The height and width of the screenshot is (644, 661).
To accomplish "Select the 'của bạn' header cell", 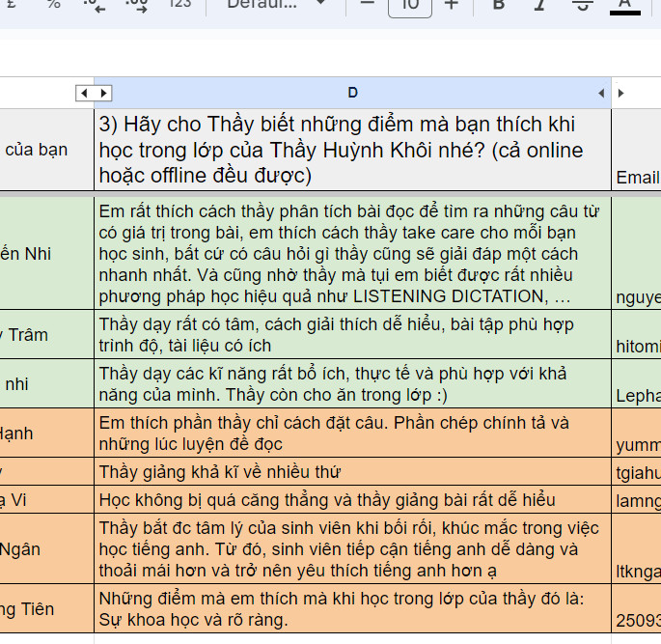I will (46, 150).
